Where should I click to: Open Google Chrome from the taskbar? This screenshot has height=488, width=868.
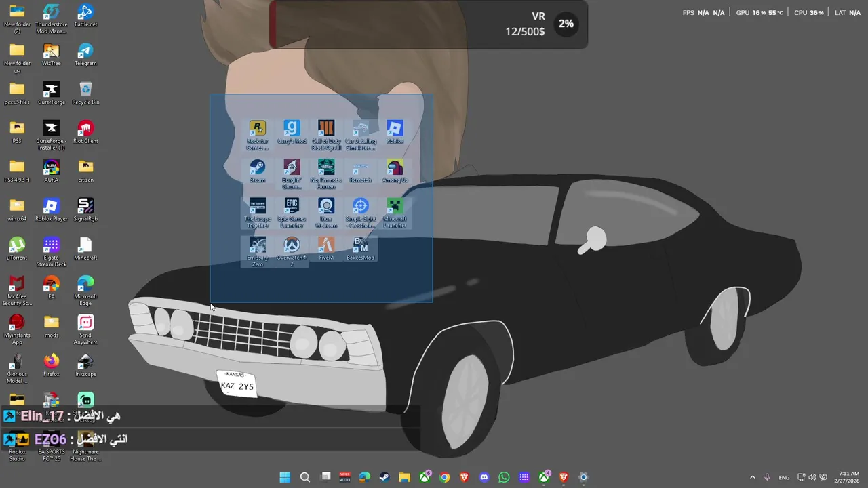(444, 477)
